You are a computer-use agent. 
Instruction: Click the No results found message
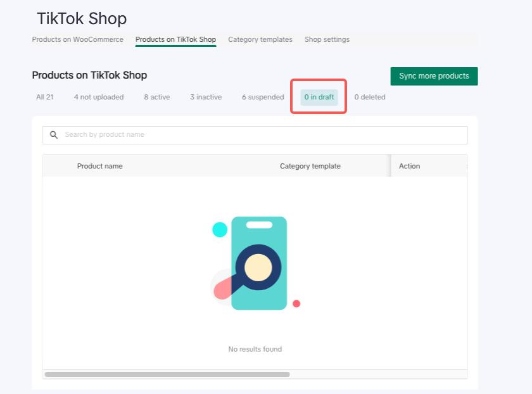tap(255, 349)
